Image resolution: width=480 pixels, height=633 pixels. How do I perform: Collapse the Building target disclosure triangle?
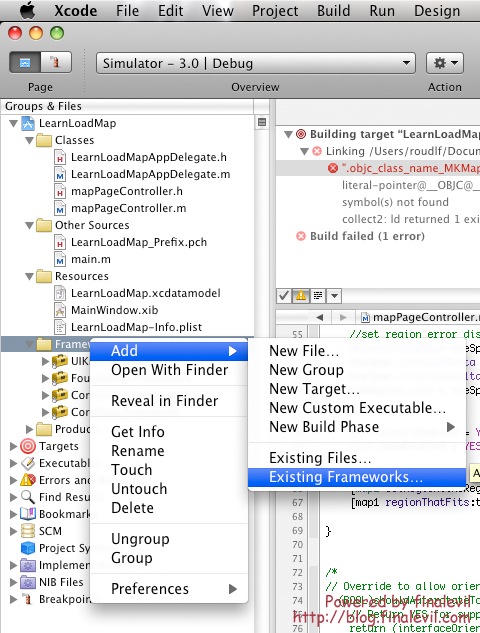[288, 134]
